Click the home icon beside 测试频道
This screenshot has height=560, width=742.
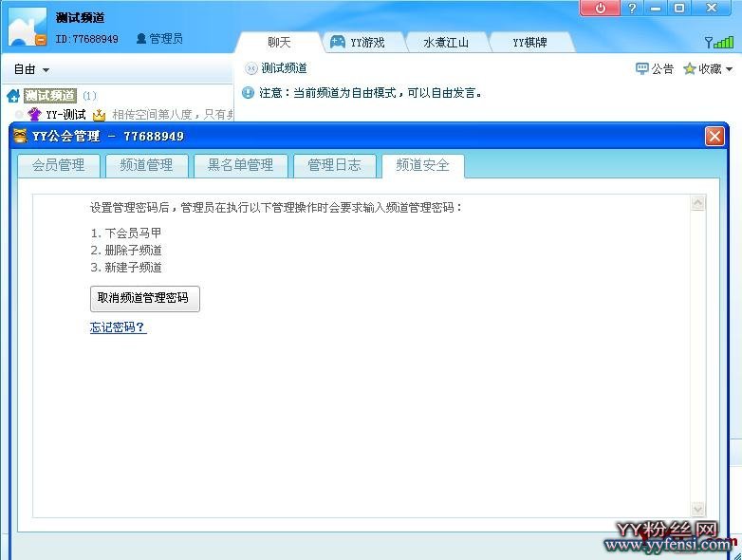pyautogui.click(x=13, y=96)
